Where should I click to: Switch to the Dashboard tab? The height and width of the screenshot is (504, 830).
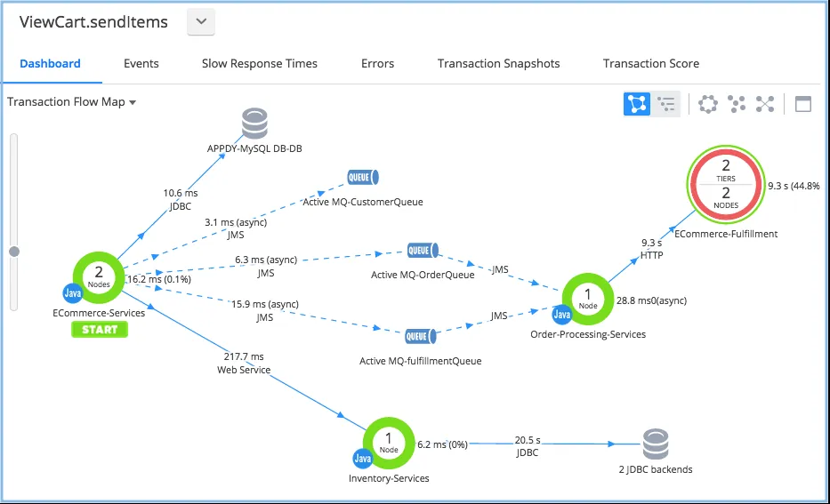(x=51, y=63)
